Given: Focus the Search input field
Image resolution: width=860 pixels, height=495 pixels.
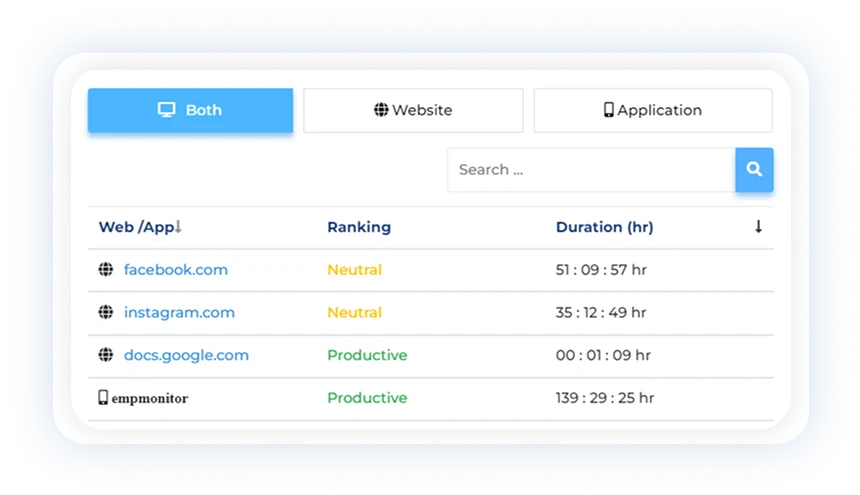Looking at the screenshot, I should [x=590, y=170].
